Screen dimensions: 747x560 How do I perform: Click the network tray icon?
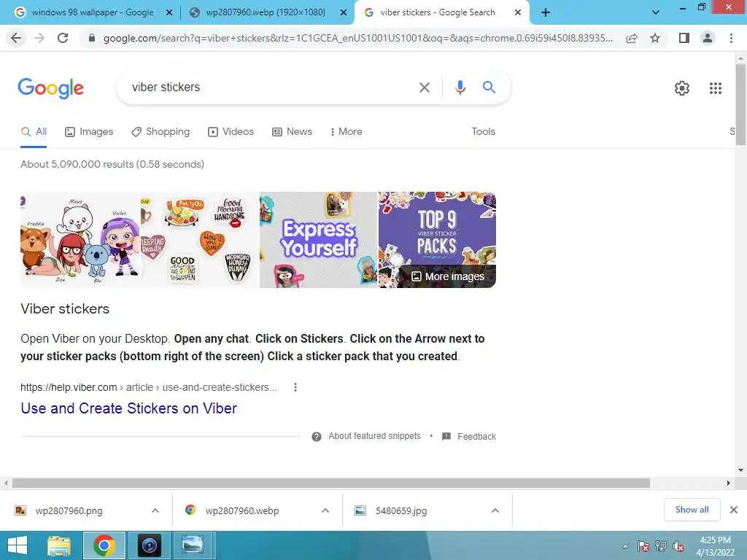click(x=661, y=547)
